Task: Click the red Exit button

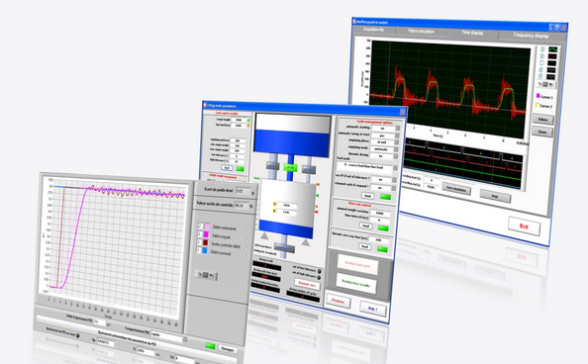Action: pyautogui.click(x=524, y=227)
